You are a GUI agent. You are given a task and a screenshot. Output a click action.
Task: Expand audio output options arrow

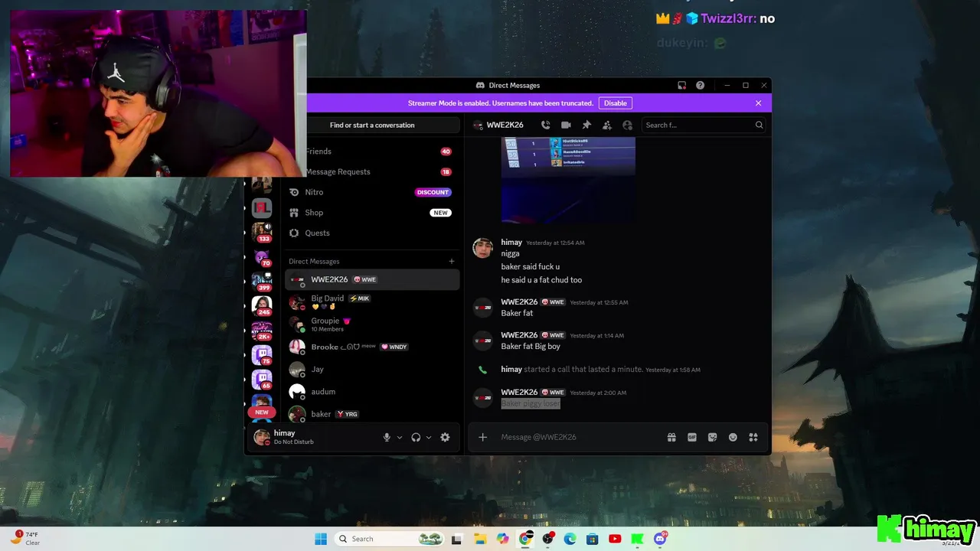click(x=429, y=438)
